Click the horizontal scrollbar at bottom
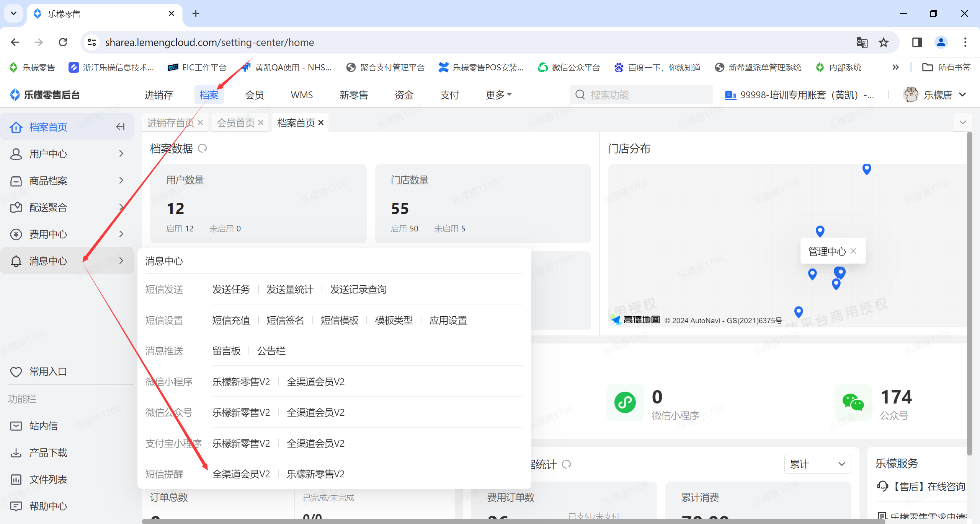Image resolution: width=980 pixels, height=524 pixels. click(513, 521)
